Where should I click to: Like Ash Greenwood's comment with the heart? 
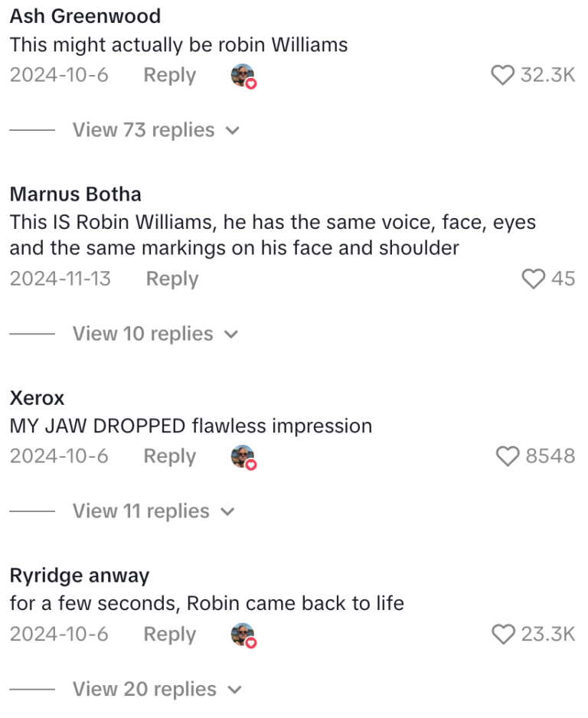tap(502, 75)
